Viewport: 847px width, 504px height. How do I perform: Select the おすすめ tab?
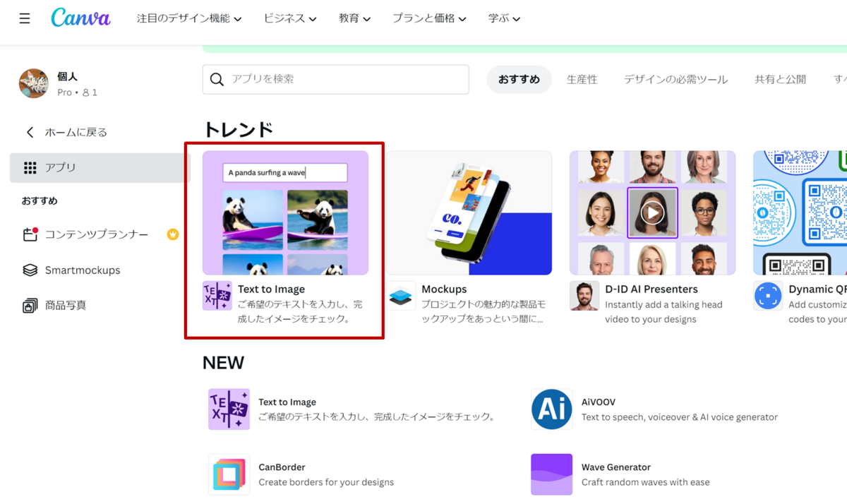tap(519, 80)
